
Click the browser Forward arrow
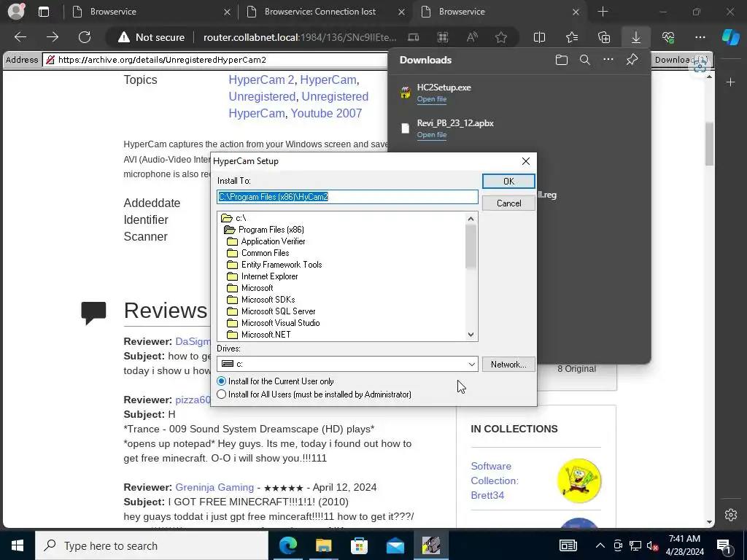point(53,37)
